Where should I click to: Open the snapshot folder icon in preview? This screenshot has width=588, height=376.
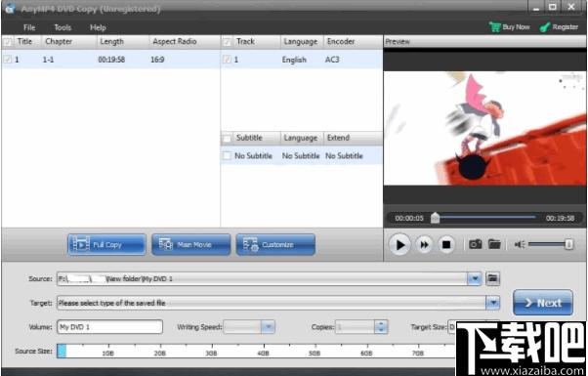(494, 244)
